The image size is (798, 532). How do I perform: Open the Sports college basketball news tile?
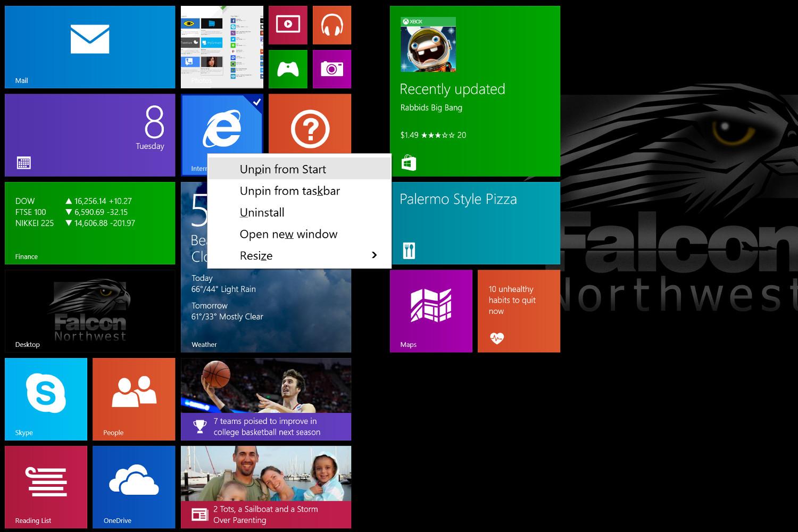click(266, 399)
